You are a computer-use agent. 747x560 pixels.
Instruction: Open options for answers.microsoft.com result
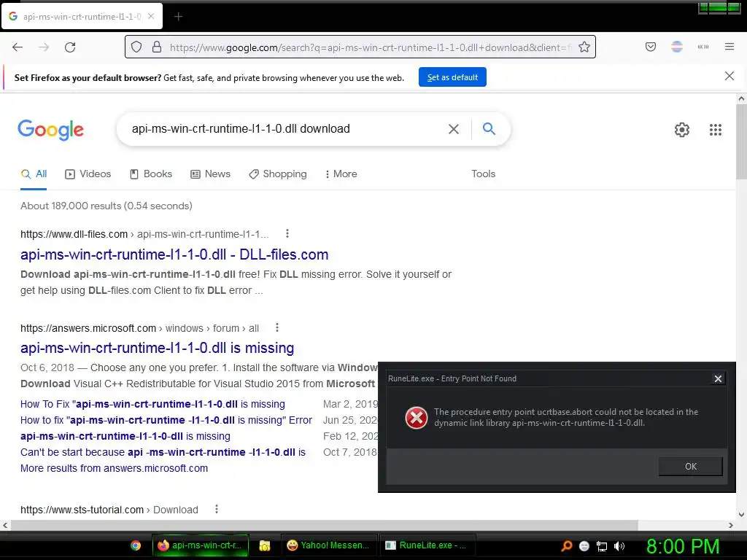pyautogui.click(x=276, y=328)
